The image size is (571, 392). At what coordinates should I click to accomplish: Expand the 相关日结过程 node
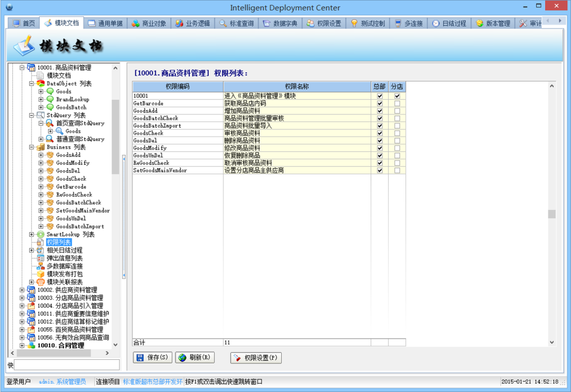[x=32, y=250]
